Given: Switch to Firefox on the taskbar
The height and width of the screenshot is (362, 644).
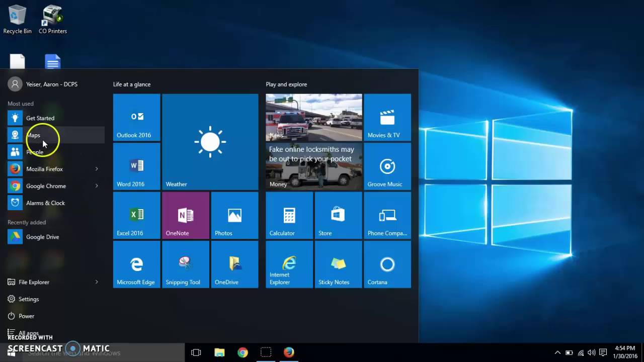Looking at the screenshot, I should tap(289, 352).
